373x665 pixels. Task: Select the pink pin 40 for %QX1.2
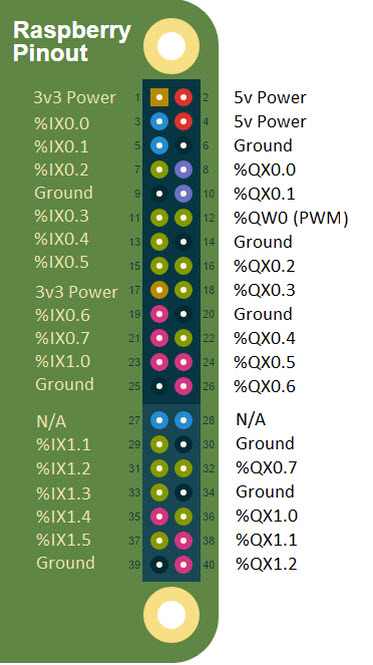(183, 564)
